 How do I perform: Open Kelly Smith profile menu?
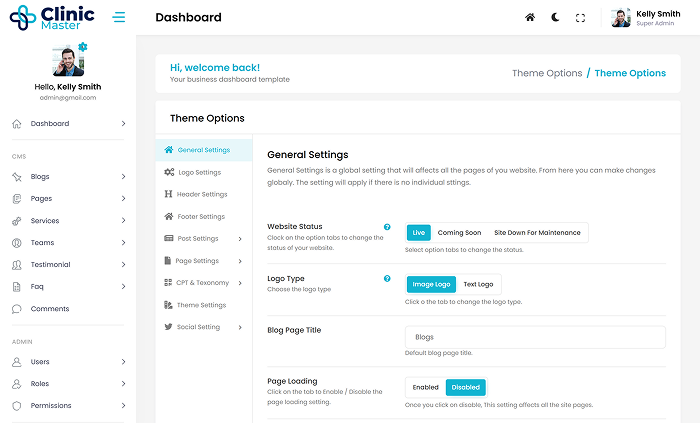coord(650,18)
